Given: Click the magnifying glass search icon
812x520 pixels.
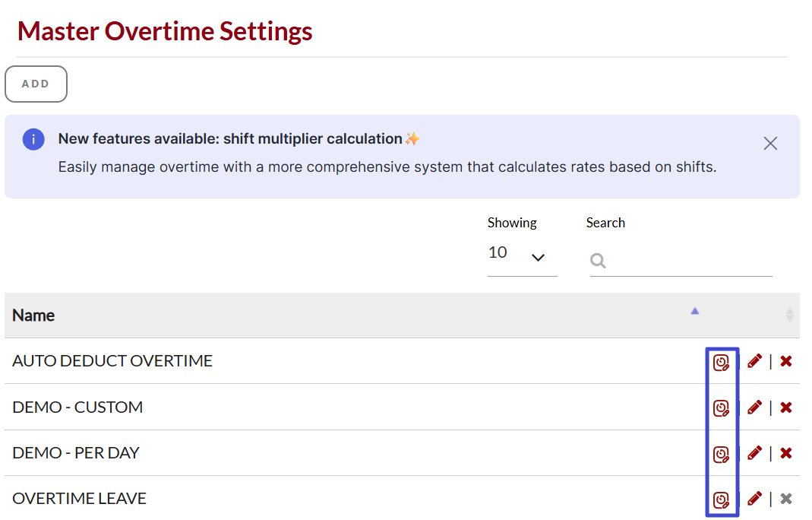Looking at the screenshot, I should click(598, 261).
